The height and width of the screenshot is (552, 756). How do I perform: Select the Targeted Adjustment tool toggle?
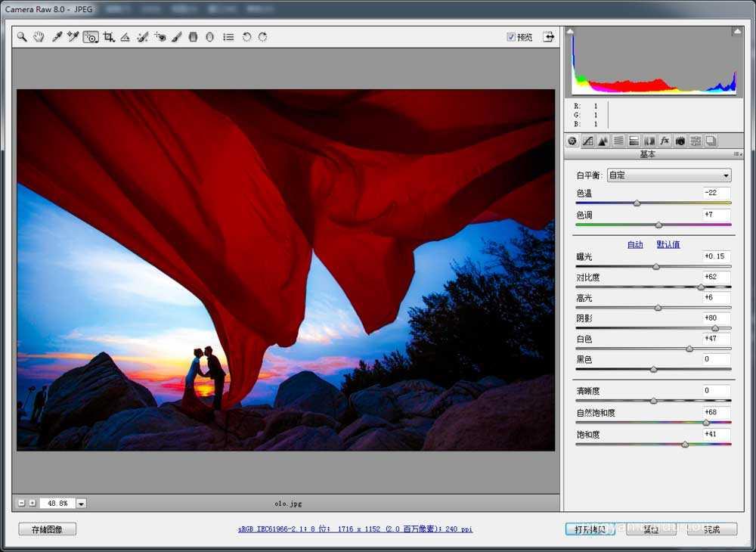pos(91,36)
